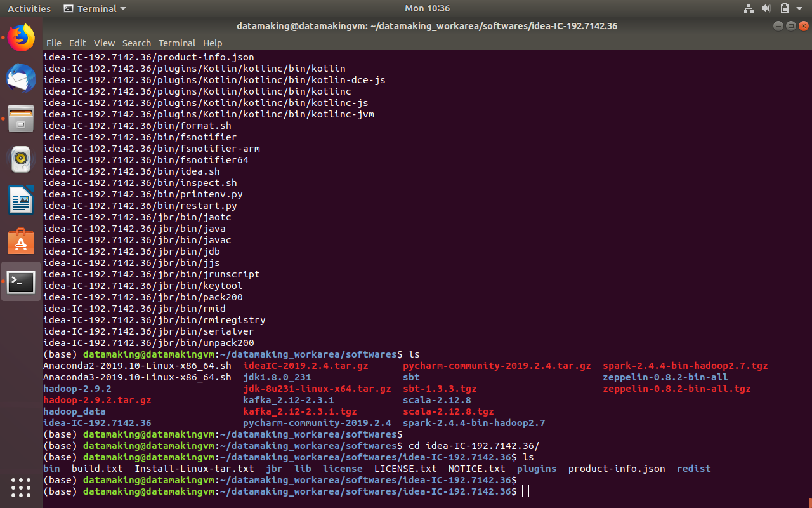Open the Activities overview
The image size is (812, 508).
click(x=29, y=8)
